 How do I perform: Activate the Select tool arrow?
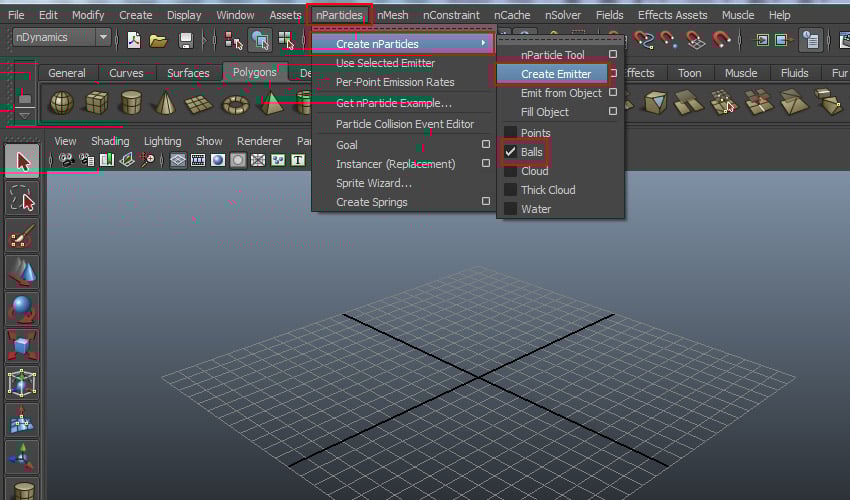[x=22, y=161]
